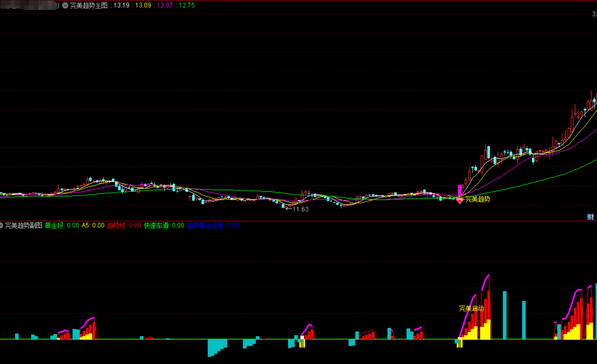Click the red diamond 完美趋势 signal marker
This screenshot has width=597, height=364.
(x=459, y=201)
